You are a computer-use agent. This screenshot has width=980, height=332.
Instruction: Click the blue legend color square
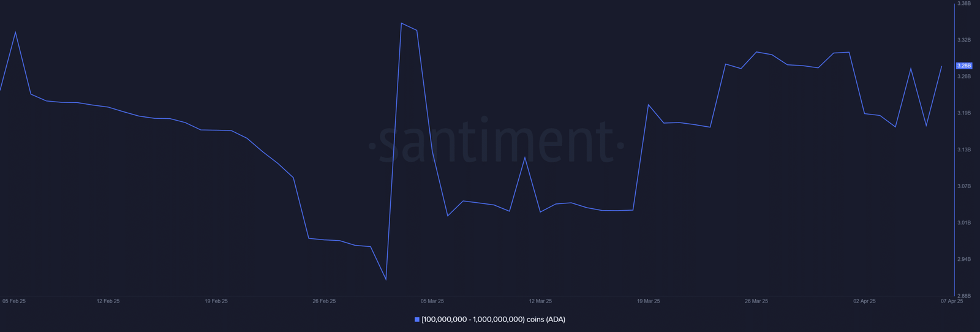click(417, 320)
